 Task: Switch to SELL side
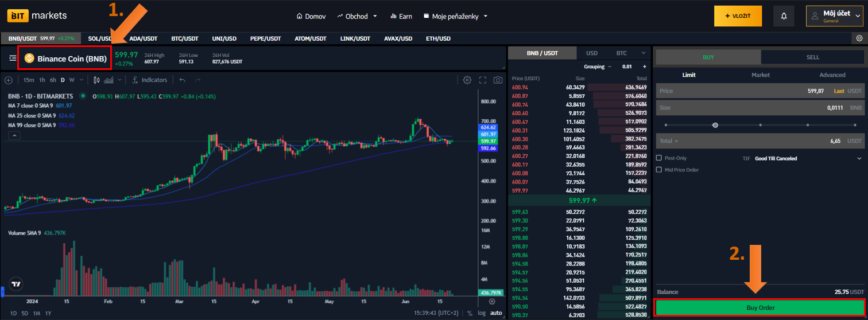812,57
